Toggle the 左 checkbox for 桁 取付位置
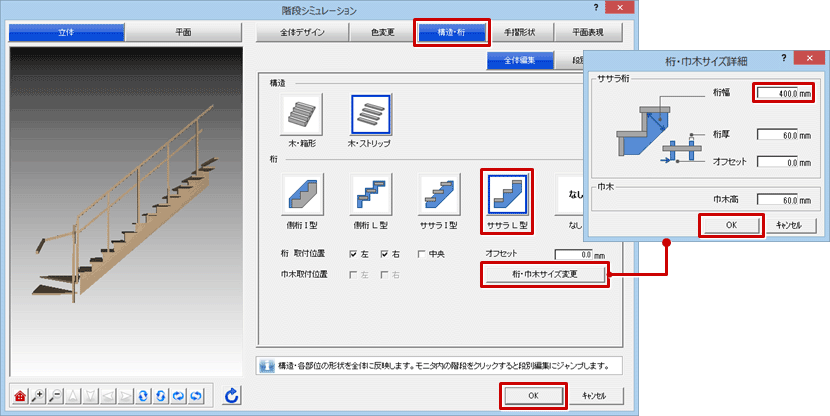This screenshot has width=830, height=416. pos(354,254)
